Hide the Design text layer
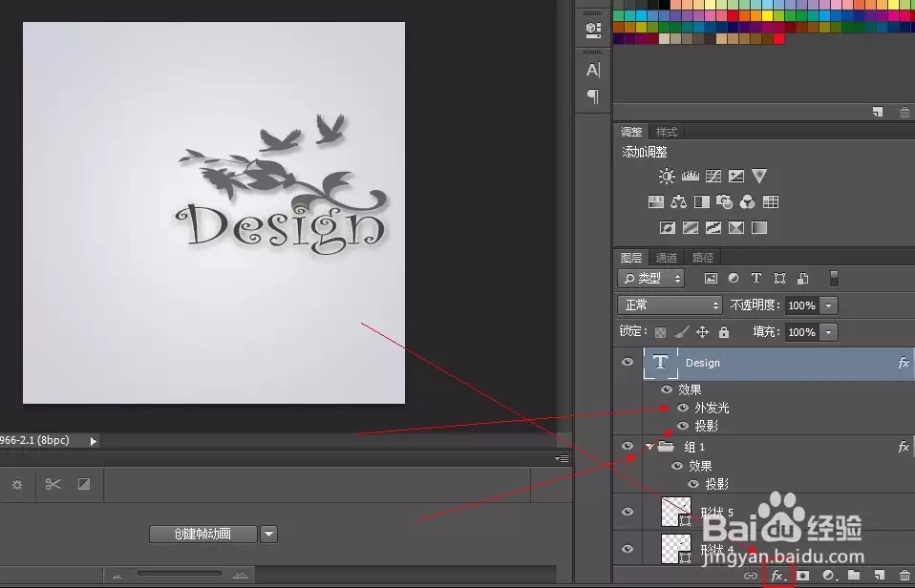Screen dimensions: 915x588 tap(628, 363)
